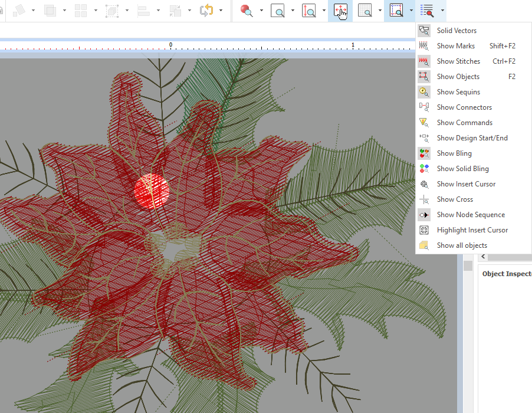
Task: Toggle Show Connectors icon in menu
Action: (424, 107)
